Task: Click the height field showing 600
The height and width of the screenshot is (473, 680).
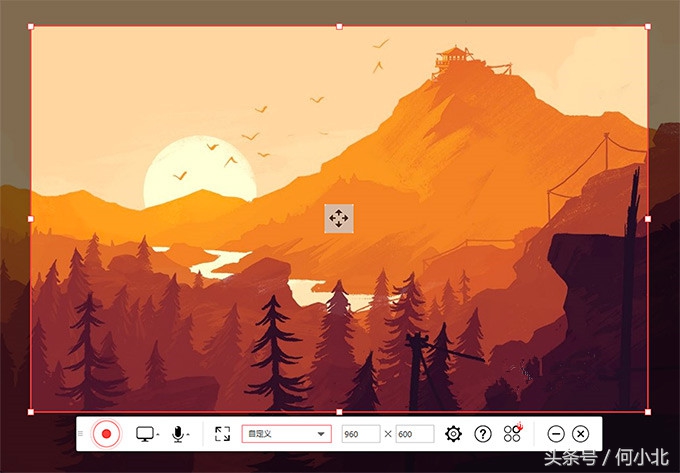Action: point(415,434)
